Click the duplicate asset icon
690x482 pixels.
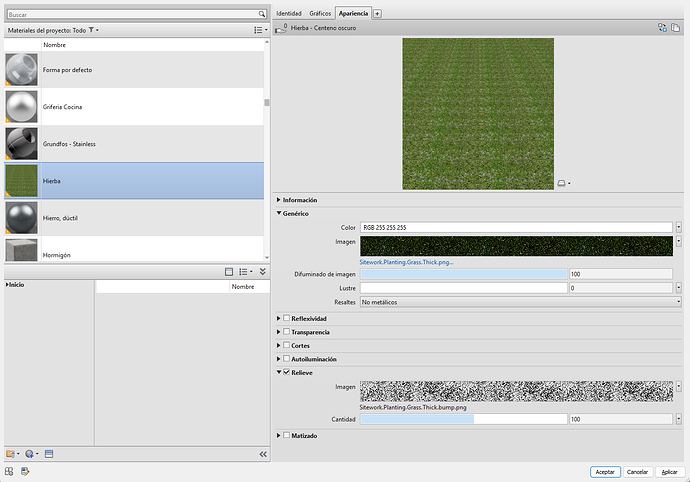(675, 28)
